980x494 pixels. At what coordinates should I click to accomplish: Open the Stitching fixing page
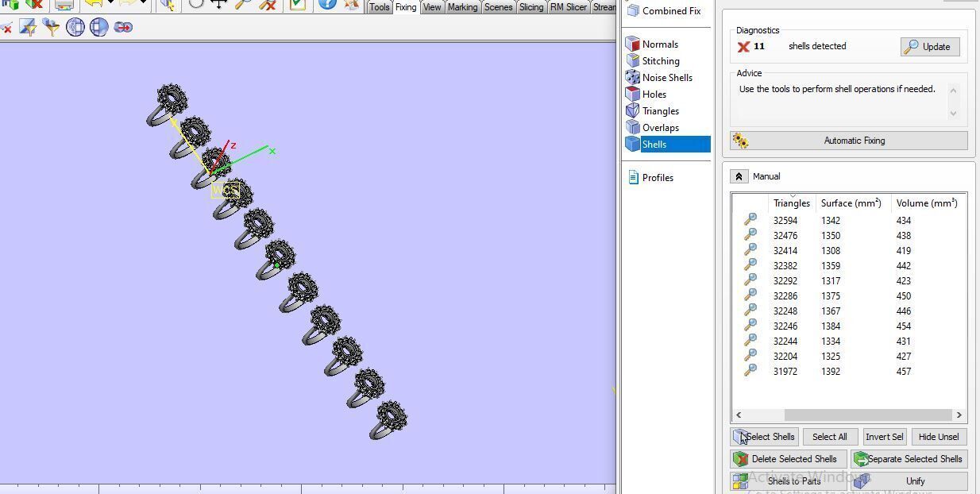(653, 61)
